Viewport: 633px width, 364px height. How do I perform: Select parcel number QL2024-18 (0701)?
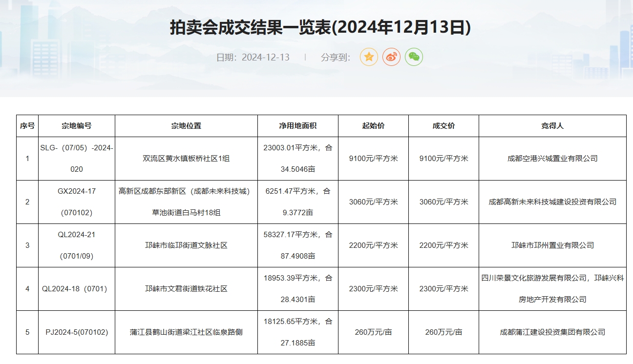77,289
